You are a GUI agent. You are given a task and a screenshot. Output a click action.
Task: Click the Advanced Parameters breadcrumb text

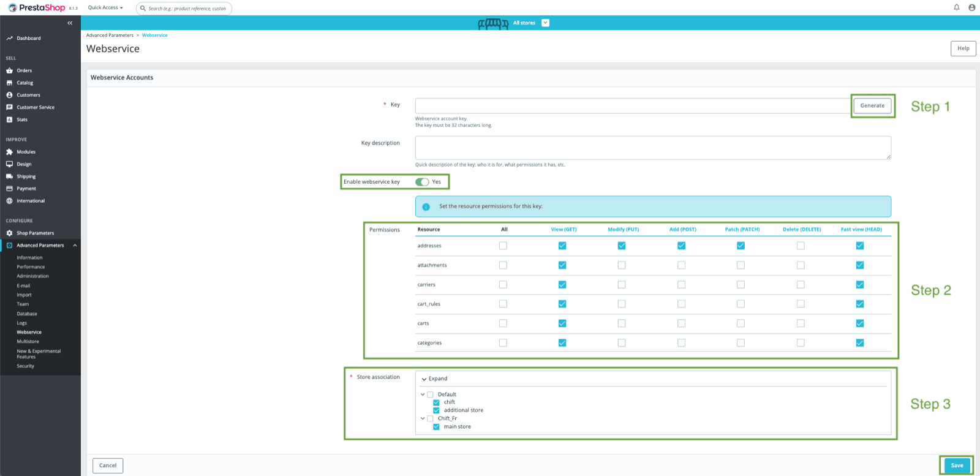(x=110, y=36)
